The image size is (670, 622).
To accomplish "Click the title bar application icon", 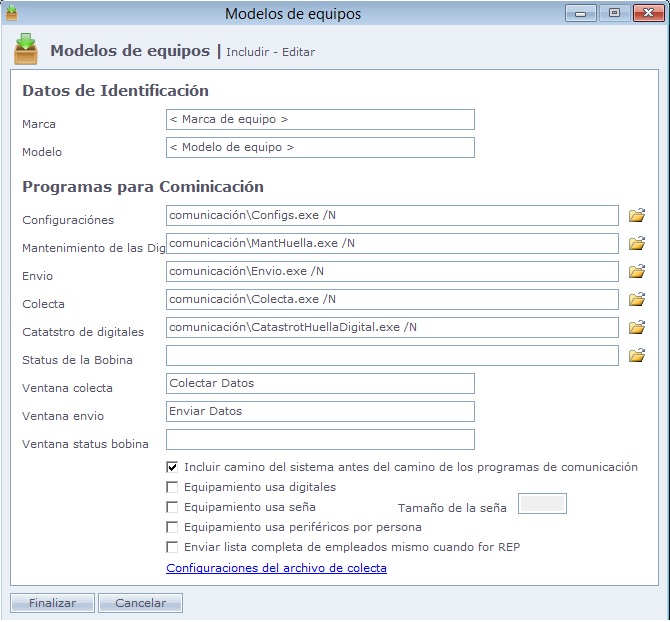I will tap(12, 13).
